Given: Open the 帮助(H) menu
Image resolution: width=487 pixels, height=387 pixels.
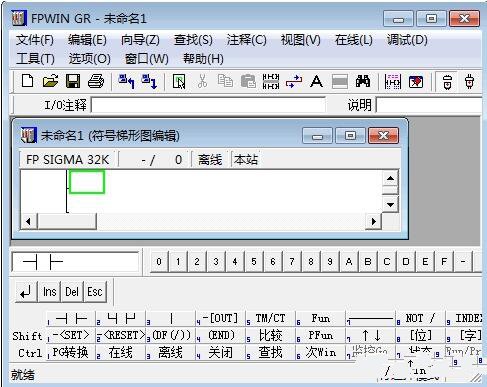Looking at the screenshot, I should pos(203,59).
